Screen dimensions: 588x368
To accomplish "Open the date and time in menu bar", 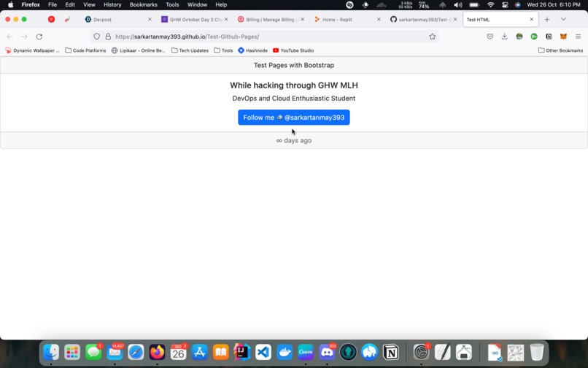I will [554, 5].
